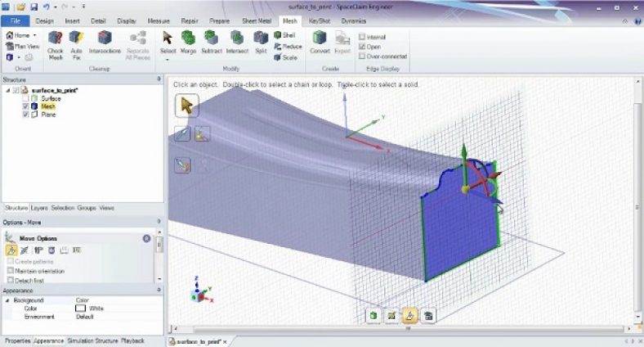
Task: Switch to the Sheet Metal tab
Action: [x=257, y=21]
